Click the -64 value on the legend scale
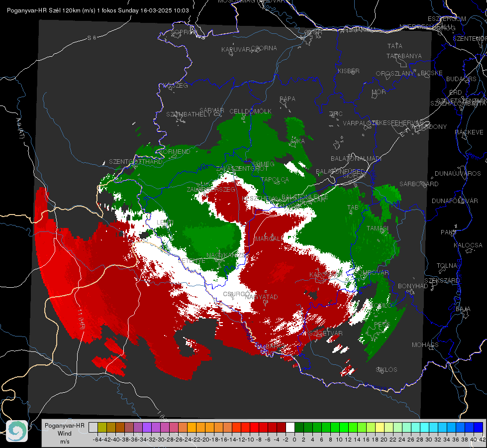The image size is (487, 448). (x=97, y=440)
